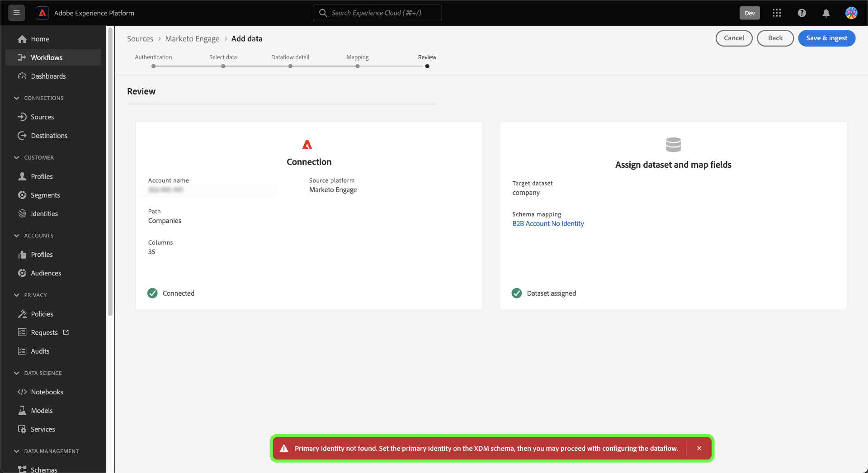Click the Workflows icon in sidebar

coord(22,57)
